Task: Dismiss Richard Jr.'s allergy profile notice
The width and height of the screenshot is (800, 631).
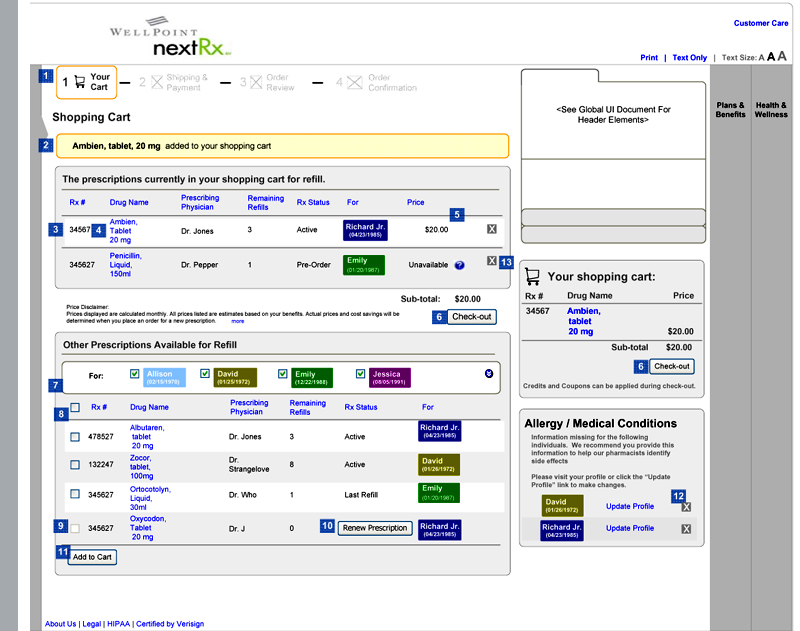Action: (x=686, y=528)
